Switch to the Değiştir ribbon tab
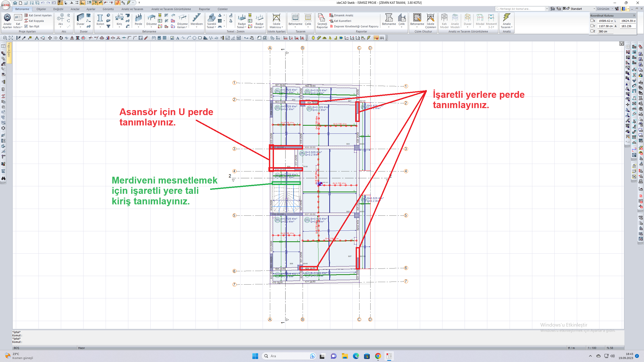The image size is (644, 362). [x=58, y=9]
